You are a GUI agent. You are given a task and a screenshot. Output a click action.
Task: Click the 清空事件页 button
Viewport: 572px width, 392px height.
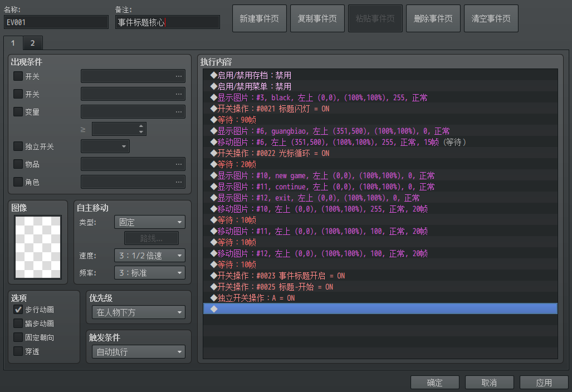click(491, 18)
